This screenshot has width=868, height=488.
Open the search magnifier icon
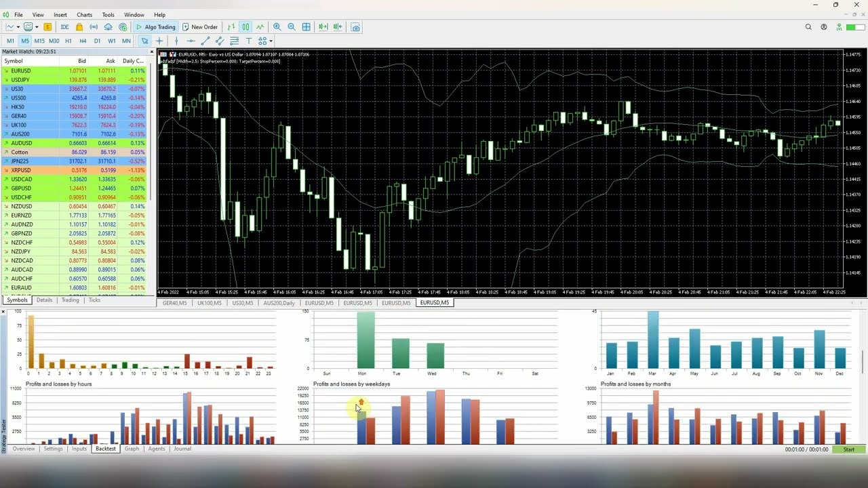click(808, 27)
